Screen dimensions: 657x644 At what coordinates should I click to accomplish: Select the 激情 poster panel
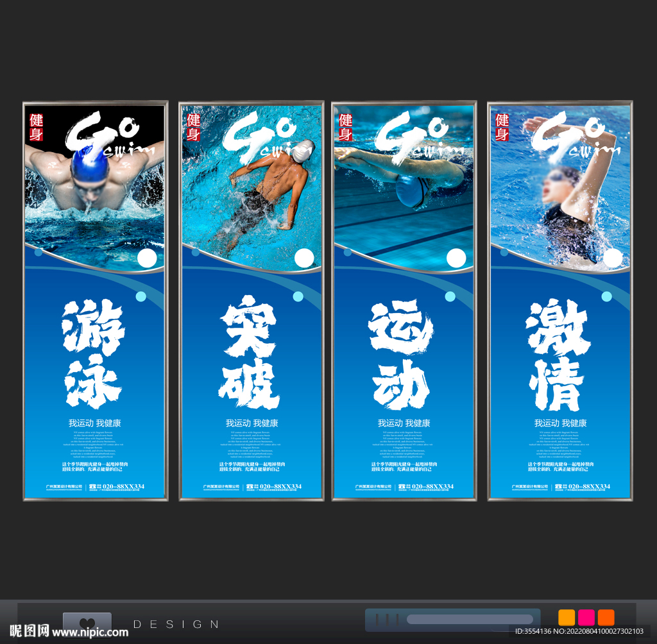coord(559,301)
